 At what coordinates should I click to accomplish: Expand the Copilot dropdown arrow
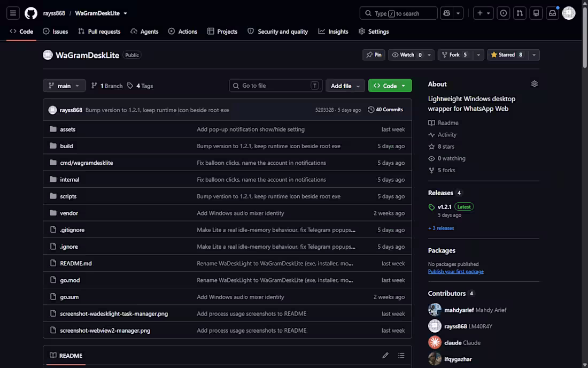click(x=458, y=13)
